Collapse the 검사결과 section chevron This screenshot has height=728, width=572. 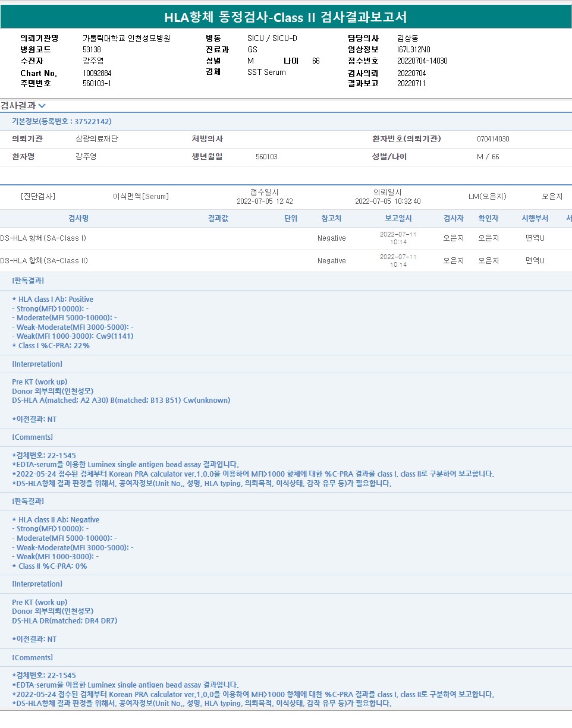point(42,106)
